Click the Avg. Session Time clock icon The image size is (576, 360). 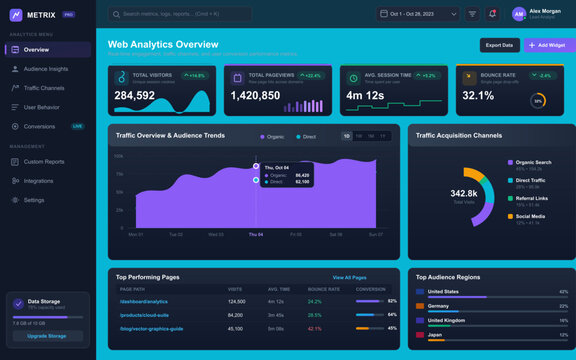pyautogui.click(x=353, y=78)
